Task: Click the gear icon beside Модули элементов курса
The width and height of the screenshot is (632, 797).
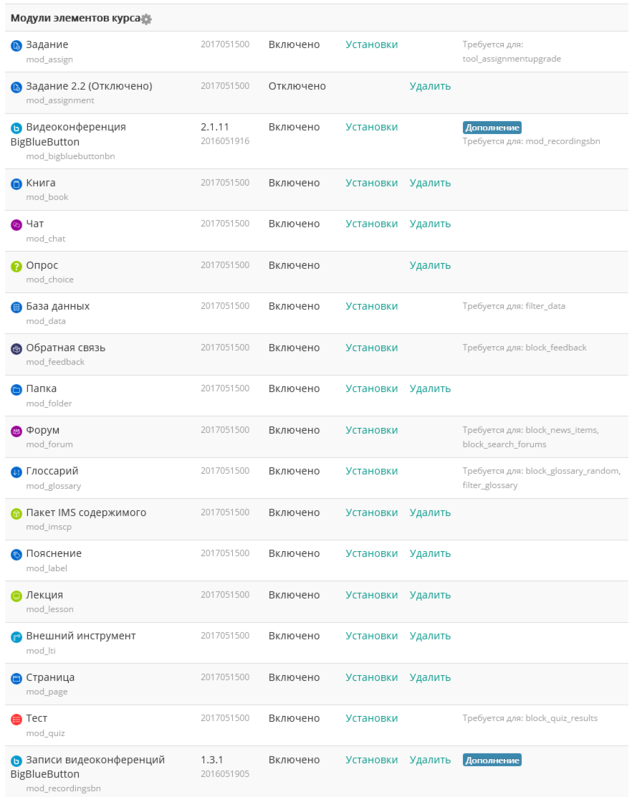Action: click(x=147, y=19)
